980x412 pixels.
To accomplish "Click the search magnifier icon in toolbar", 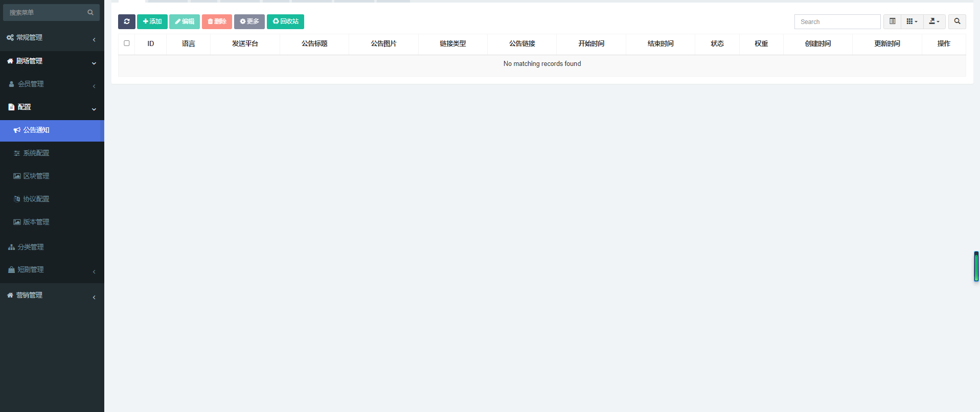I will (957, 21).
